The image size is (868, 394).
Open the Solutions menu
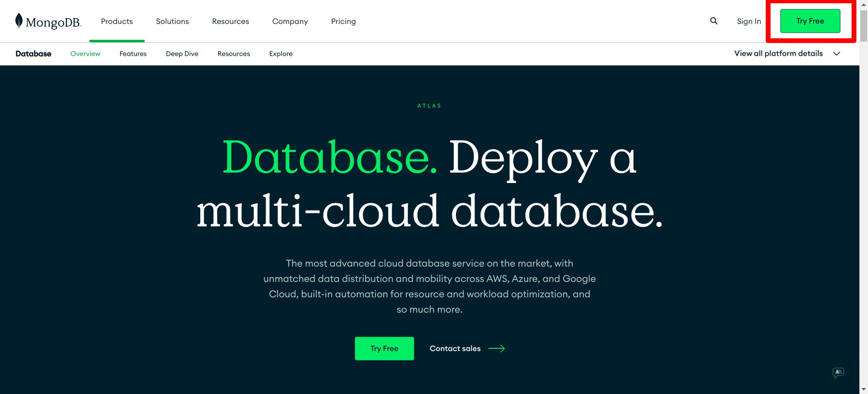click(x=172, y=21)
